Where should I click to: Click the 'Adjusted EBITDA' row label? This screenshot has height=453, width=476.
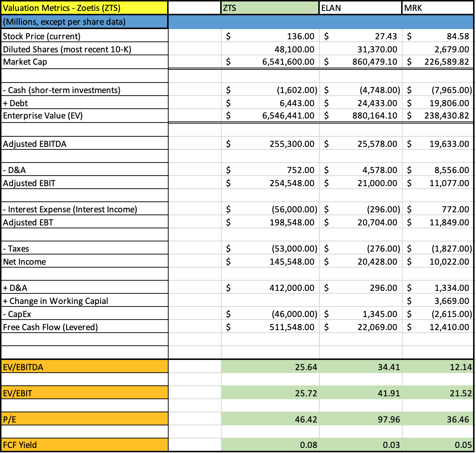click(35, 144)
